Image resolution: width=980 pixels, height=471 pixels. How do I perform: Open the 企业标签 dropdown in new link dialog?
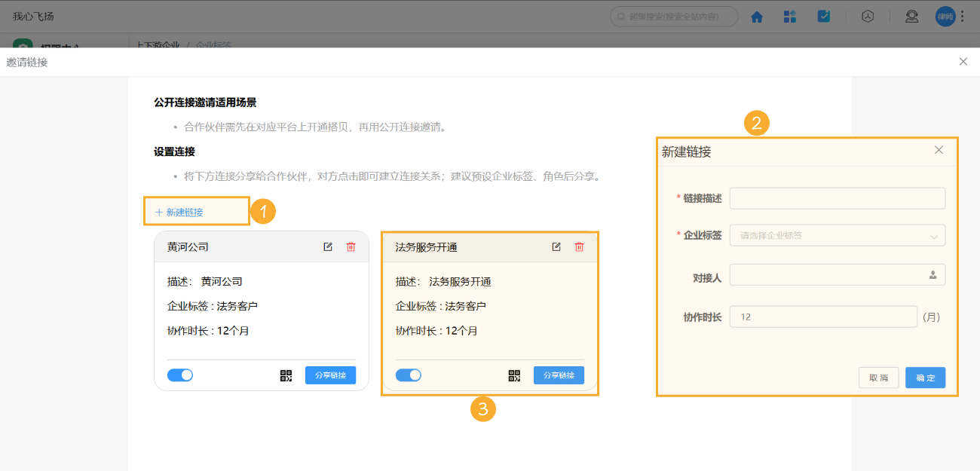click(x=838, y=235)
